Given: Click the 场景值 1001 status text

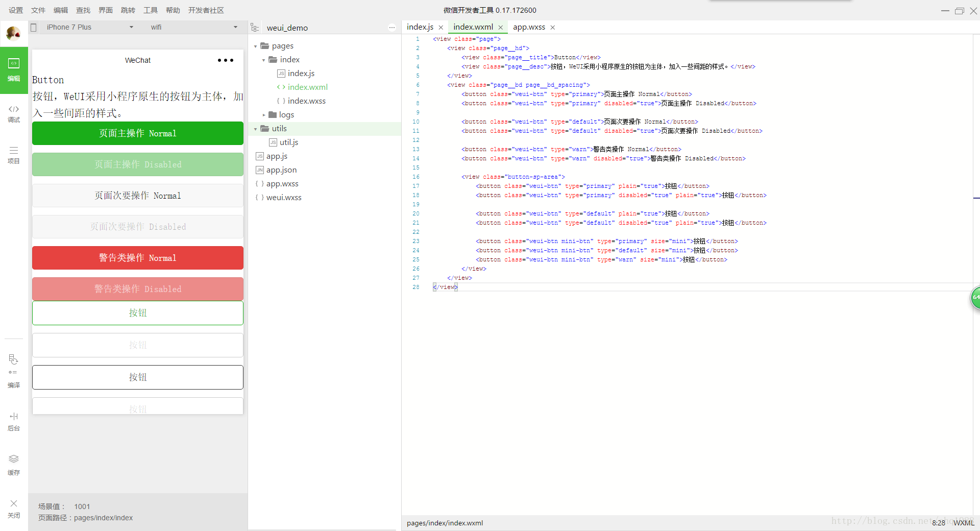Looking at the screenshot, I should point(64,506).
